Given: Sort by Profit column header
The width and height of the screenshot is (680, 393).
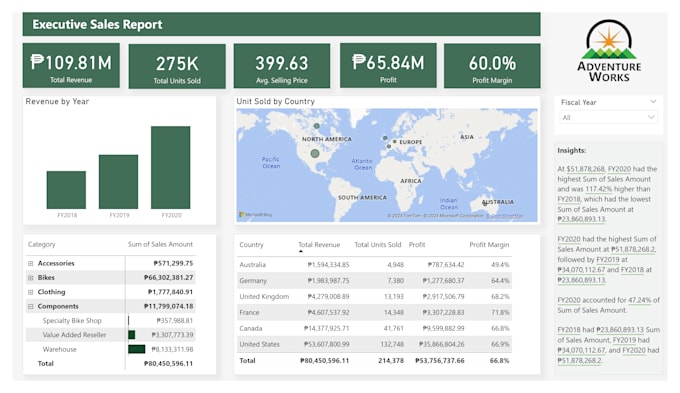Looking at the screenshot, I should click(417, 245).
